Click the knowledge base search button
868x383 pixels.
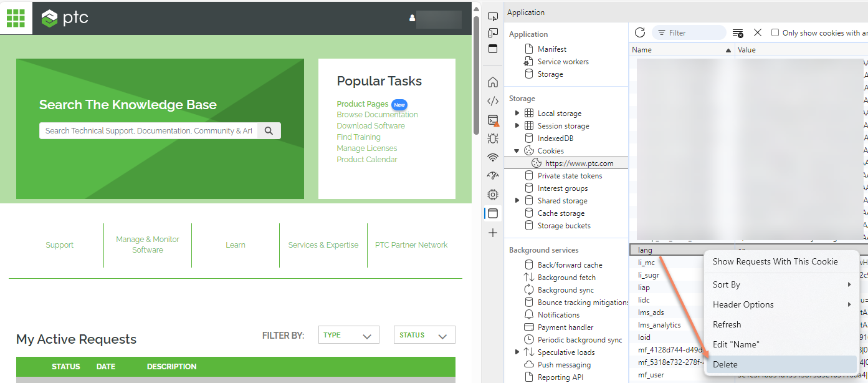pos(269,130)
